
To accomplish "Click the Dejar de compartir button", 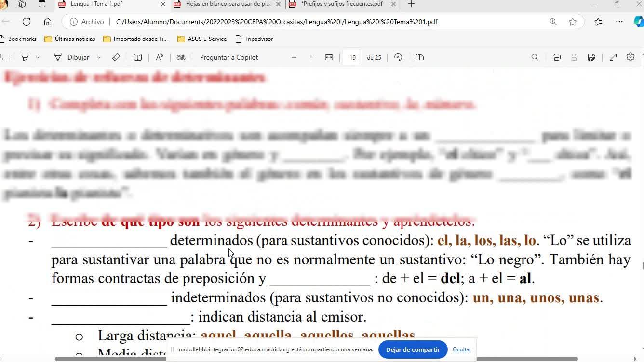I will (x=413, y=349).
